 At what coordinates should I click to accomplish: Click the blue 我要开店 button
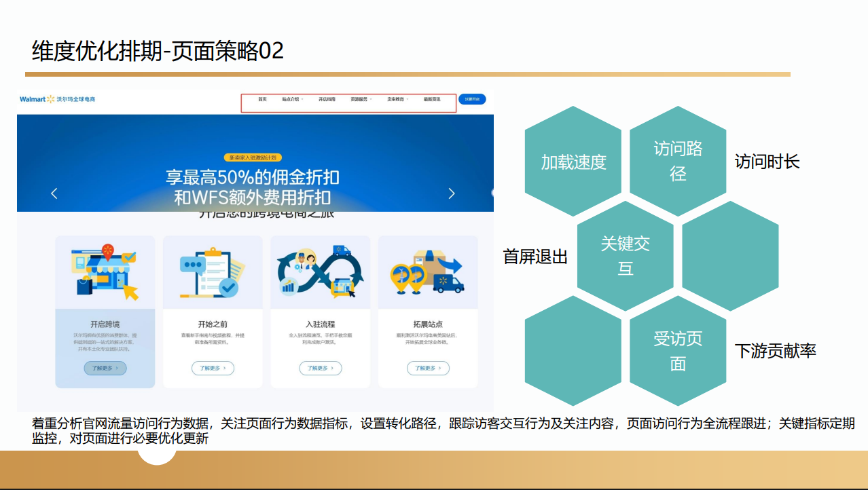472,99
